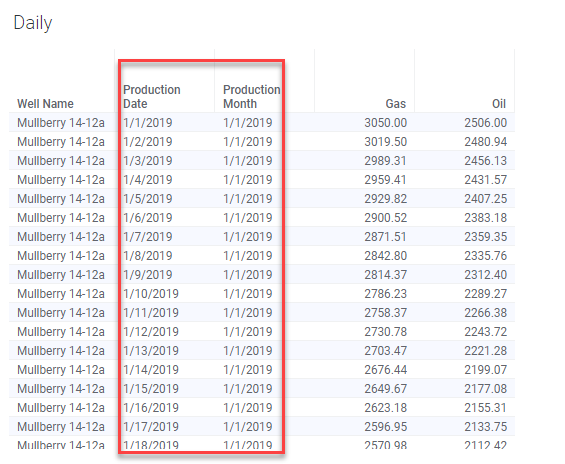
Task: Select the Gas value 3050.00
Action: coord(386,123)
